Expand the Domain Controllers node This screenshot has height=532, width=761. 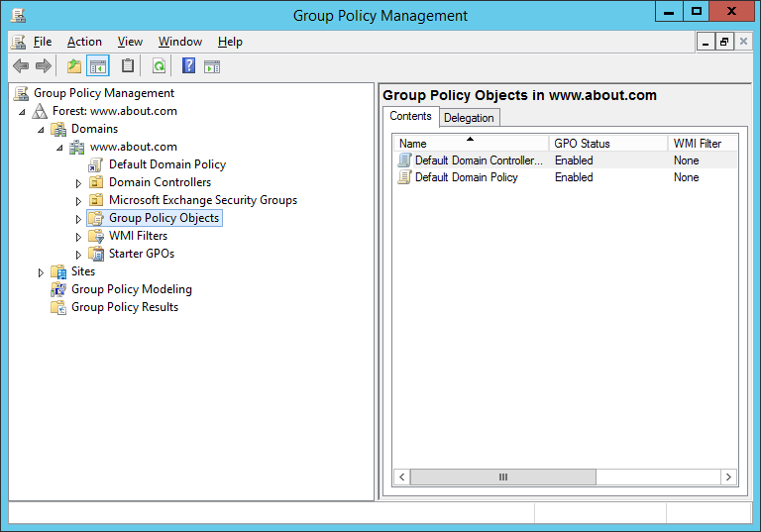(78, 183)
